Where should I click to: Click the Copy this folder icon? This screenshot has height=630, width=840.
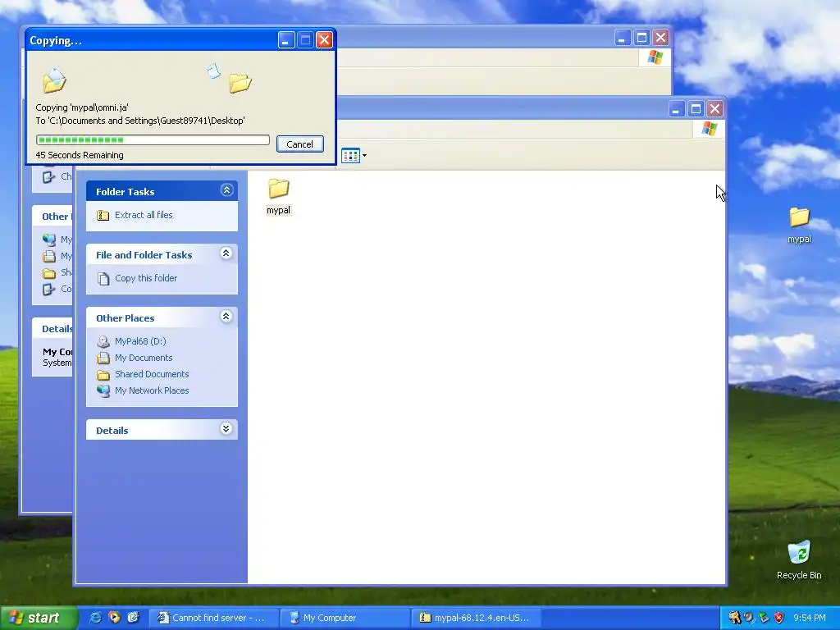(103, 279)
